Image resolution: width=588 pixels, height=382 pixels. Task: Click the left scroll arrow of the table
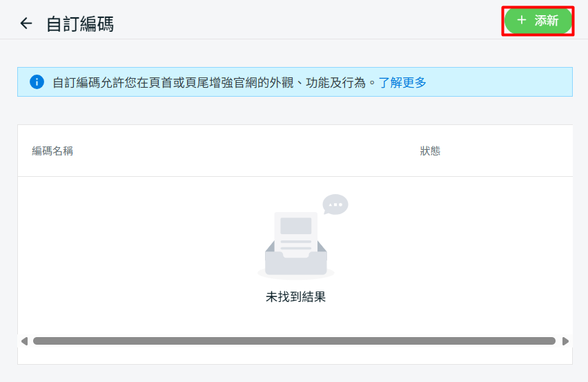click(24, 341)
